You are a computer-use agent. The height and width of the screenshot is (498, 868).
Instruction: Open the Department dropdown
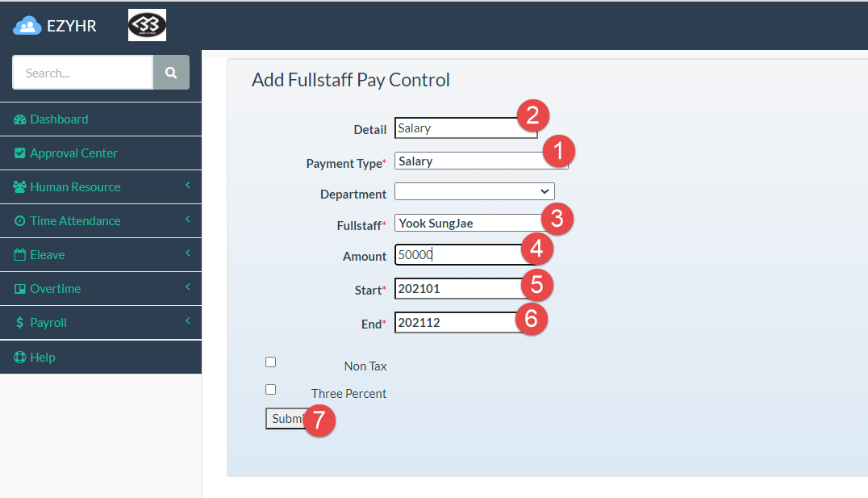[x=474, y=191]
